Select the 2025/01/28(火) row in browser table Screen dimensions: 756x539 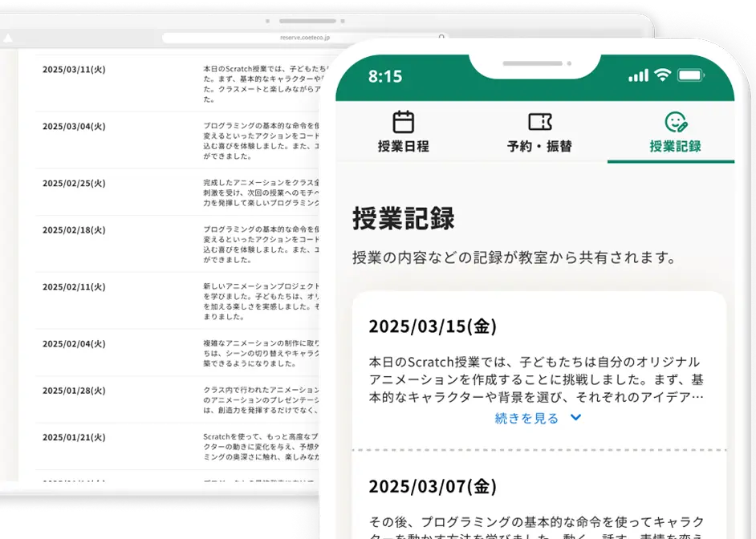coord(177,399)
